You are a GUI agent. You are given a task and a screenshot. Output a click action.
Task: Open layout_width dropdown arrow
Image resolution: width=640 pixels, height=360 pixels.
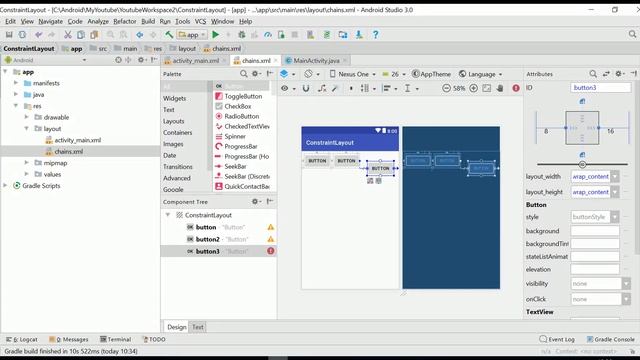coord(615,176)
